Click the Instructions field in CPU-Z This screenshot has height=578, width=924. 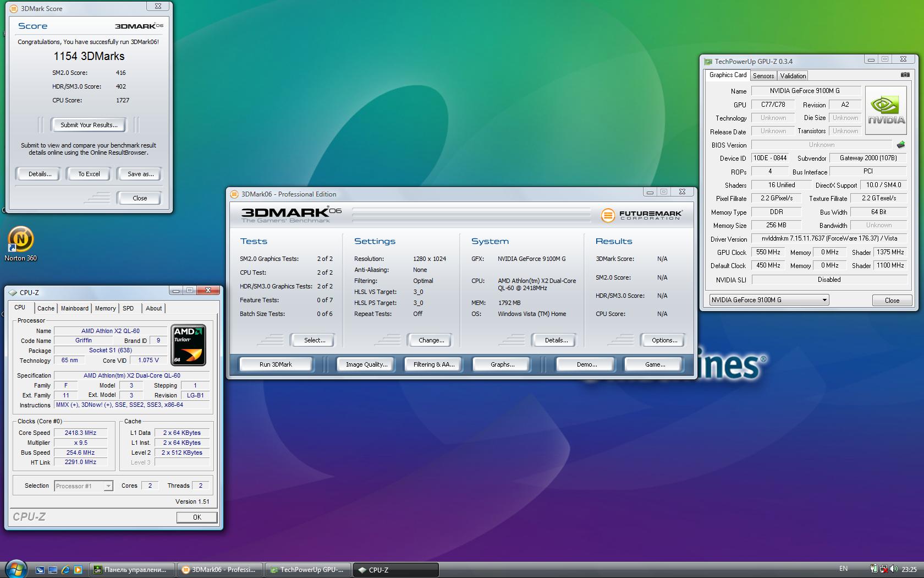pos(132,405)
